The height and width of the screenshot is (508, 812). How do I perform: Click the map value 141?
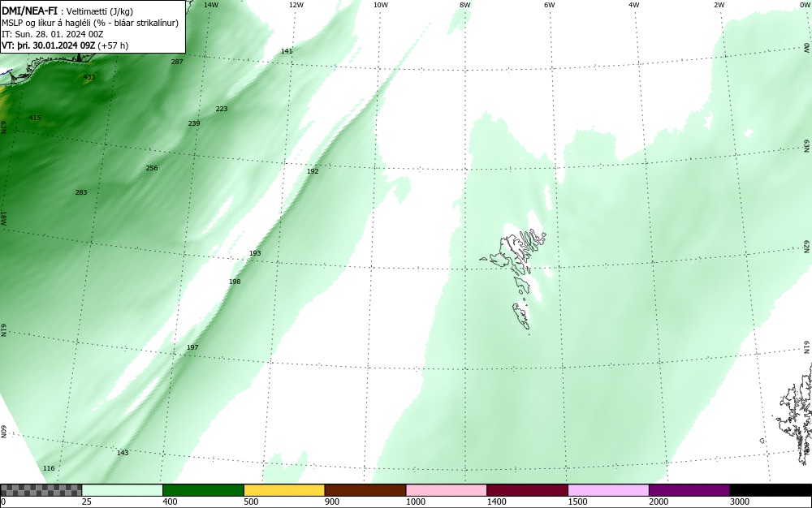point(287,51)
